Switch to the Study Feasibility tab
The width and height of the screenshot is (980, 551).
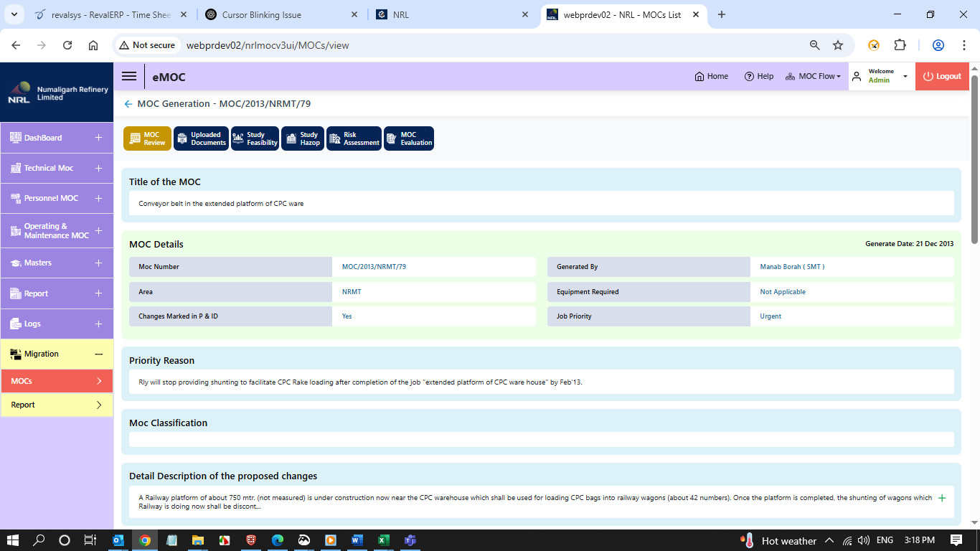point(255,138)
